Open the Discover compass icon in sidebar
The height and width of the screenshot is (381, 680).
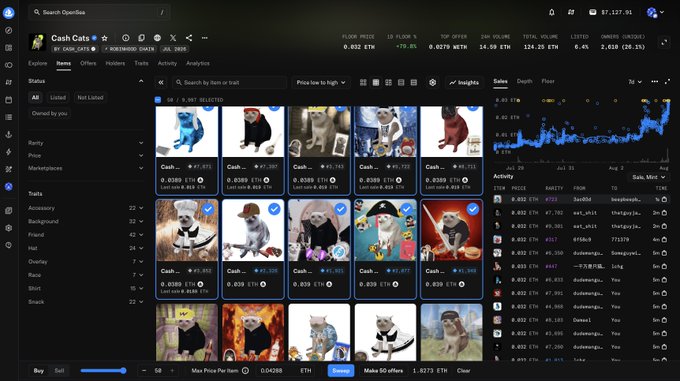tap(9, 30)
